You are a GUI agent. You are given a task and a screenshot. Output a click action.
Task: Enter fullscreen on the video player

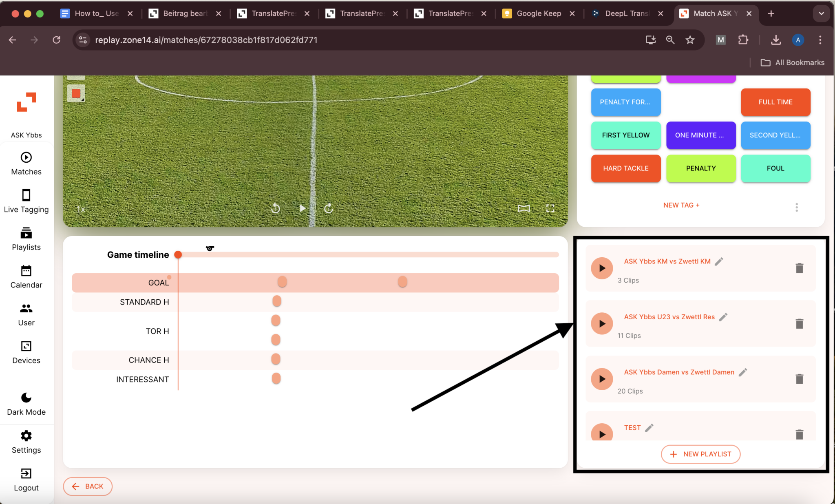pos(550,208)
